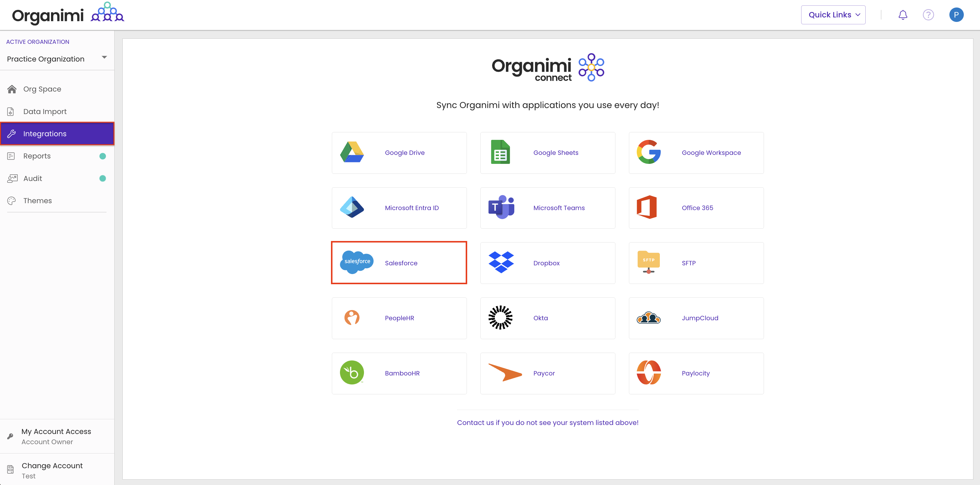Open the Practice Organization selector arrow
Image resolution: width=980 pixels, height=485 pixels.
[x=104, y=57]
